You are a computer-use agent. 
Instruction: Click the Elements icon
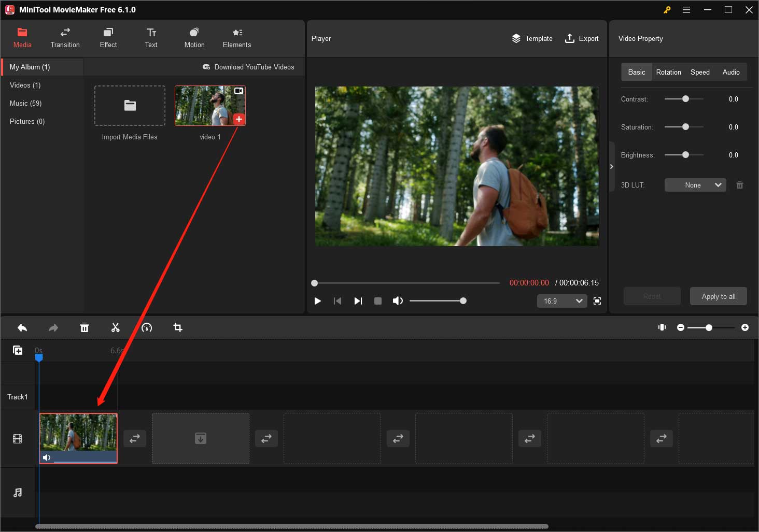(236, 32)
